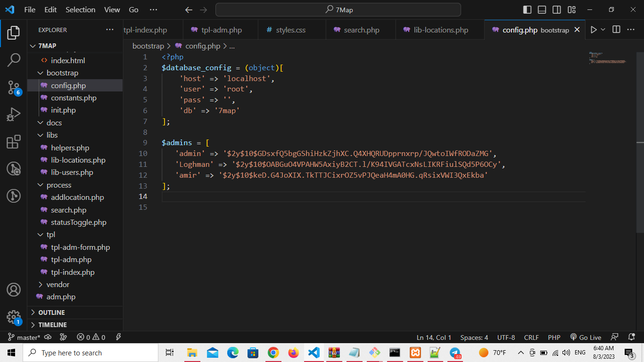Image resolution: width=644 pixels, height=362 pixels.
Task: Close the config.php tab
Action: point(577,30)
